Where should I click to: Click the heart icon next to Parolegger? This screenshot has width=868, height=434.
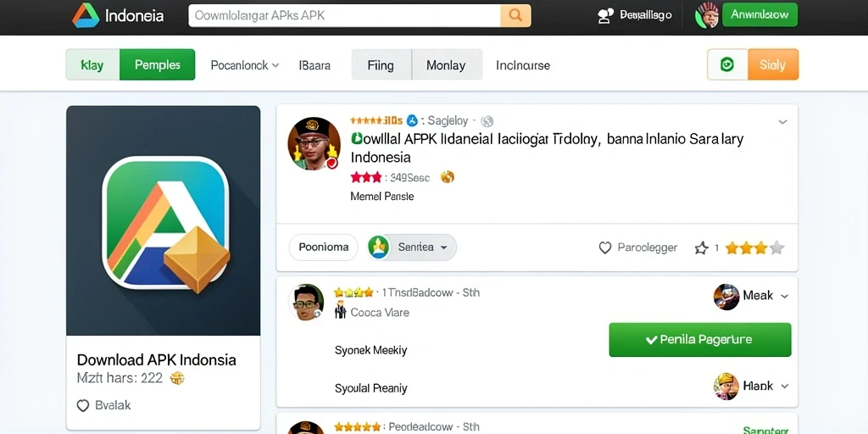click(x=605, y=248)
